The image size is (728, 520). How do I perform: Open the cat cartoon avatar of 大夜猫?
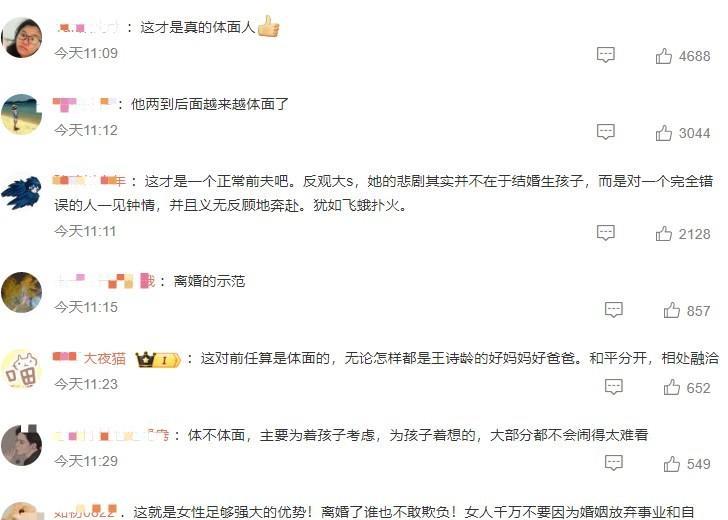coord(22,370)
